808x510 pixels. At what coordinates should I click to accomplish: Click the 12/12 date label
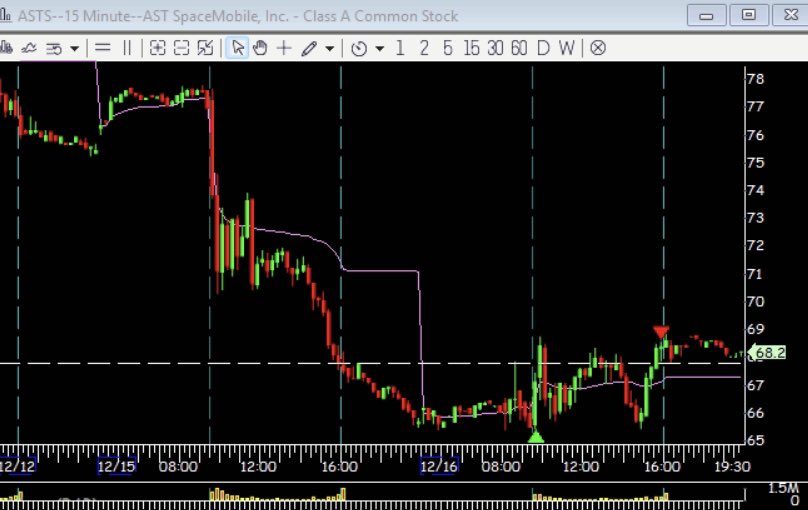click(18, 467)
